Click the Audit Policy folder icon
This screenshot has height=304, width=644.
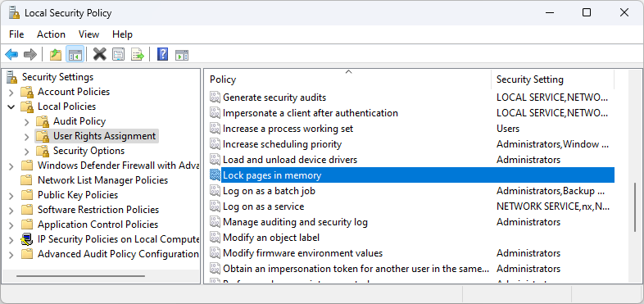coord(43,121)
